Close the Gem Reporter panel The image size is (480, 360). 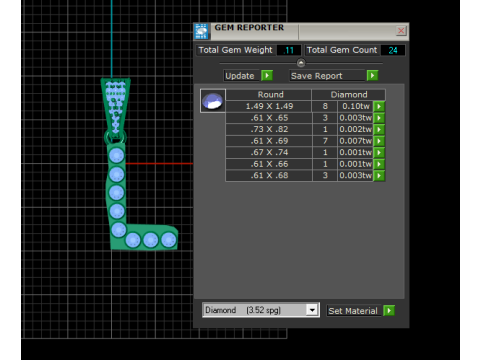401,31
